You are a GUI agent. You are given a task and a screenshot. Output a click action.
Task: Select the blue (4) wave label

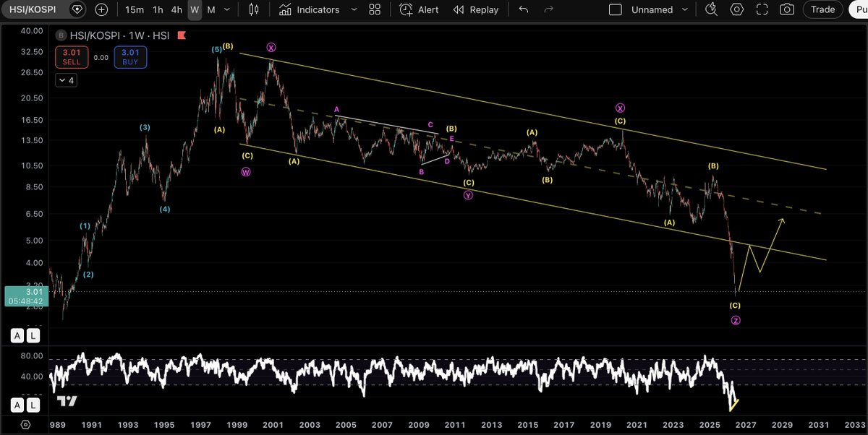pyautogui.click(x=165, y=210)
